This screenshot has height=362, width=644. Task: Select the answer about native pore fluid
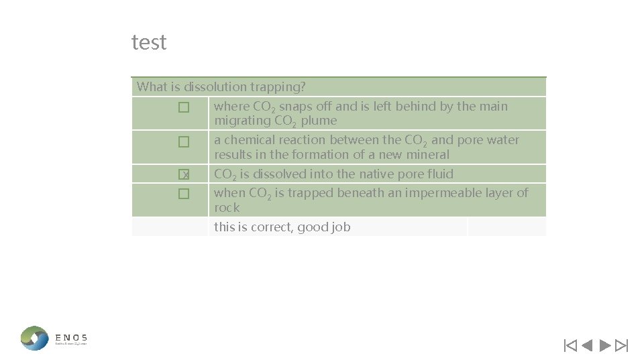pyautogui.click(x=333, y=174)
